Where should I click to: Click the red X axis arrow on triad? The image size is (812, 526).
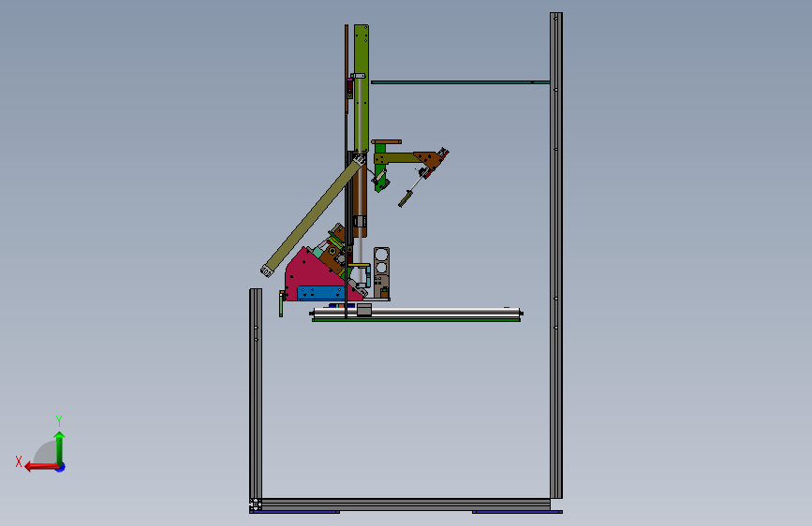pyautogui.click(x=42, y=467)
